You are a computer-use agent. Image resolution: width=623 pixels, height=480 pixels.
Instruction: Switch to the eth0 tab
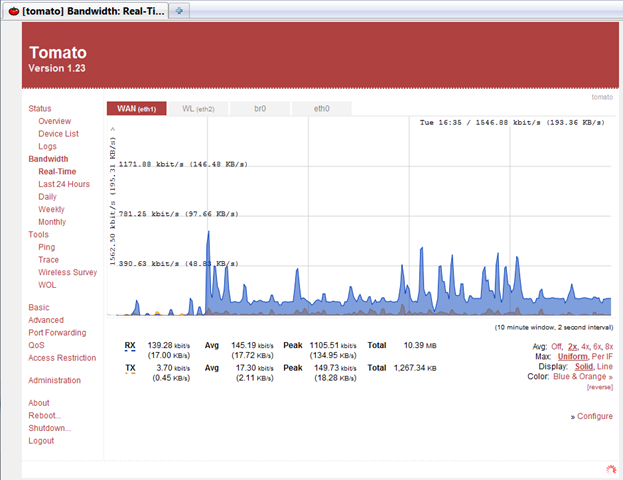pyautogui.click(x=321, y=108)
